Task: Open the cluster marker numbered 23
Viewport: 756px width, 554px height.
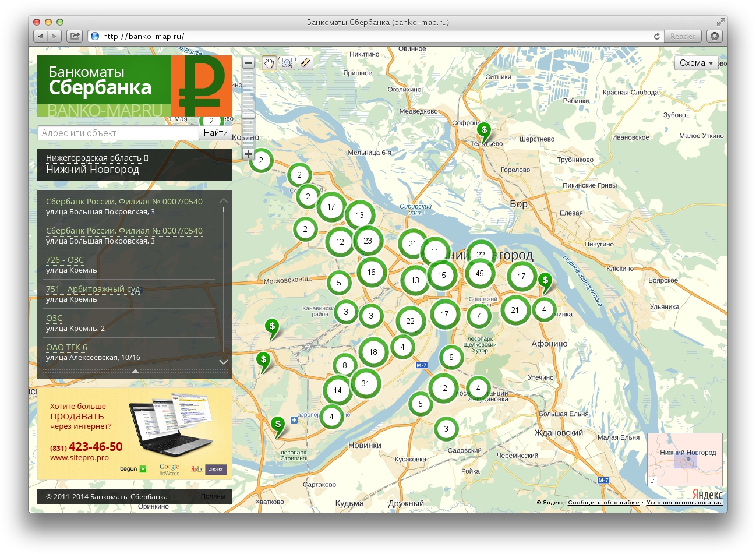Action: 368,241
